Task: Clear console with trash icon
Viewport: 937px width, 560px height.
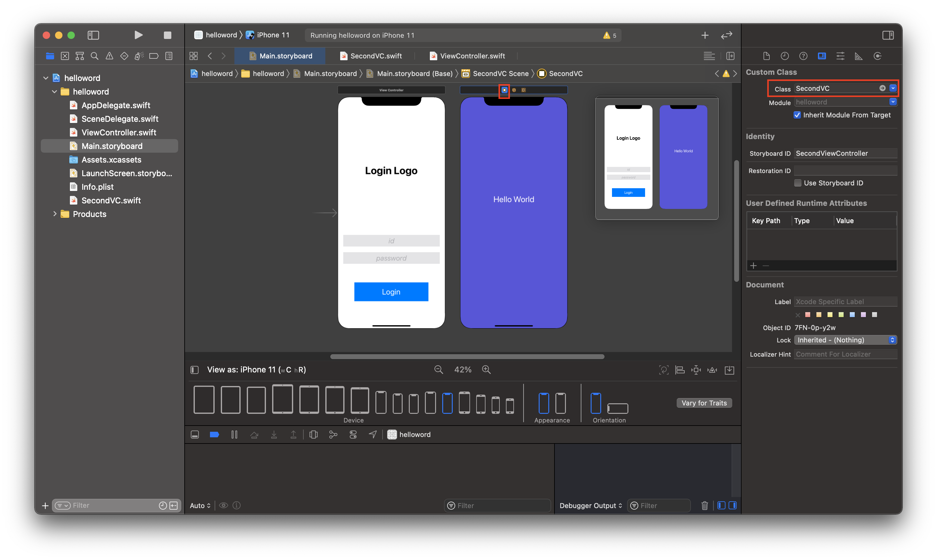Action: [x=704, y=506]
